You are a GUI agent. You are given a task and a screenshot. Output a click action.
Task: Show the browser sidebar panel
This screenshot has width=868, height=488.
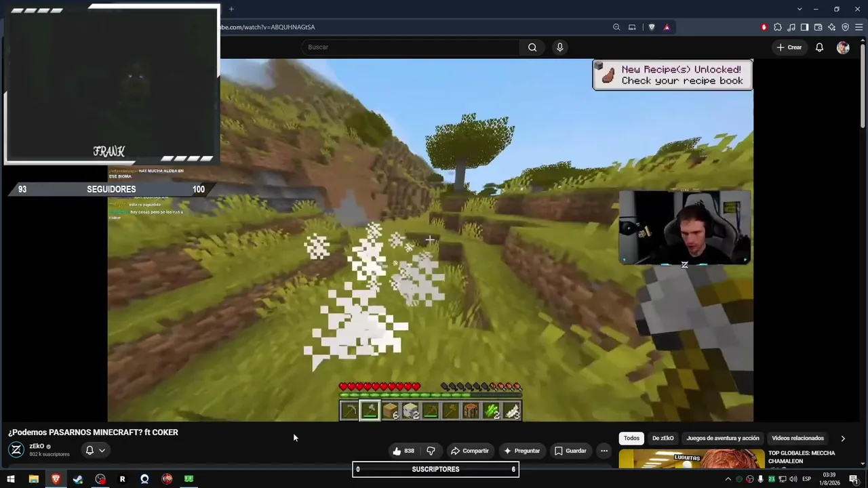[804, 27]
